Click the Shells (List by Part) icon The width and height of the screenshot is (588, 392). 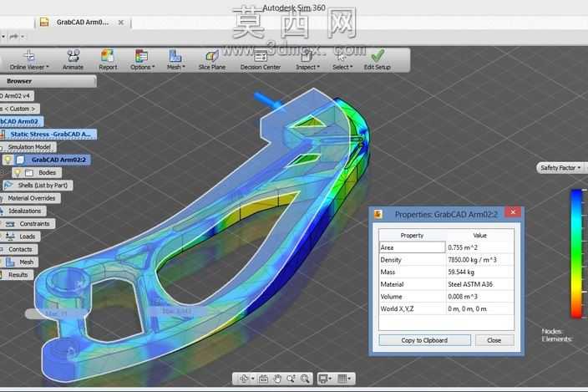click(x=8, y=186)
